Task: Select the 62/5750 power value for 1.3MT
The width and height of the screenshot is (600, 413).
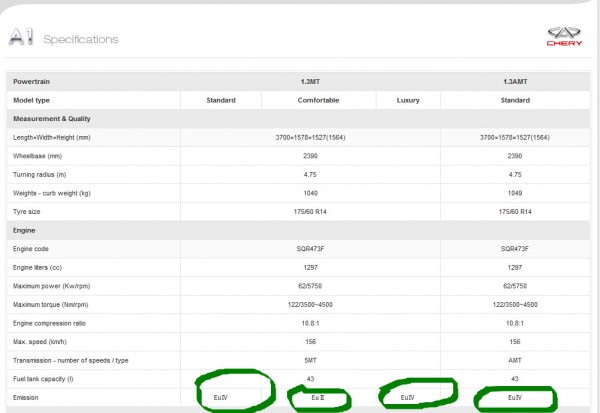Action: 310,286
